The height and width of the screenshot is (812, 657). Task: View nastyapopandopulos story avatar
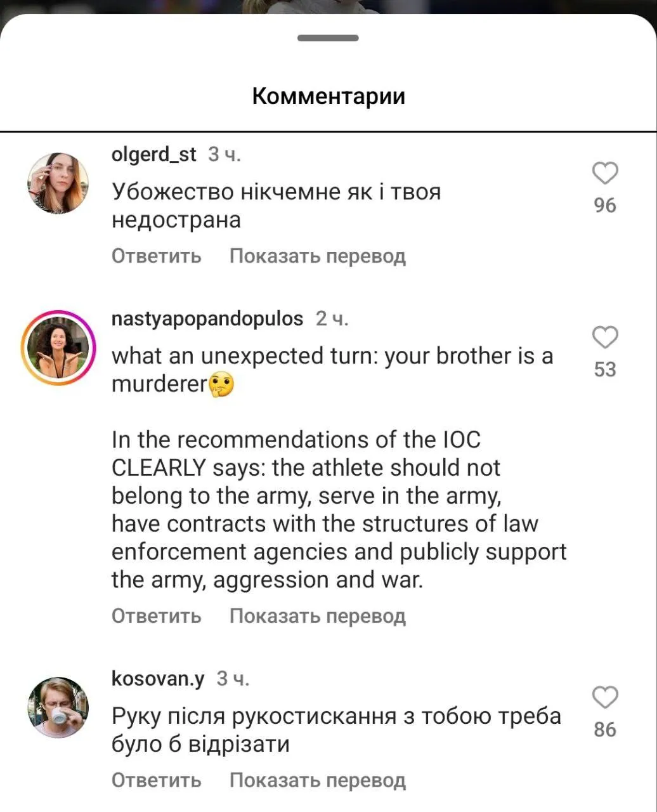pos(58,347)
